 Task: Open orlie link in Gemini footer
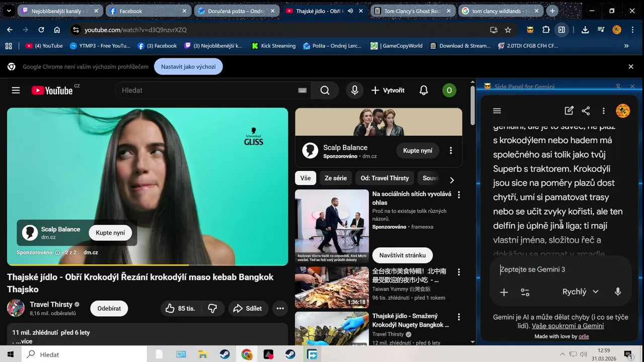[584, 336]
